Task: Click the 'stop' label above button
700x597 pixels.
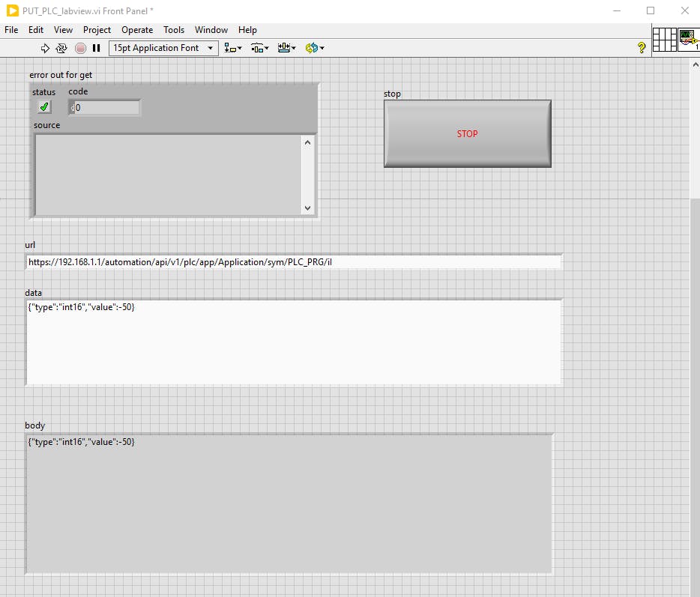Action: (x=392, y=94)
